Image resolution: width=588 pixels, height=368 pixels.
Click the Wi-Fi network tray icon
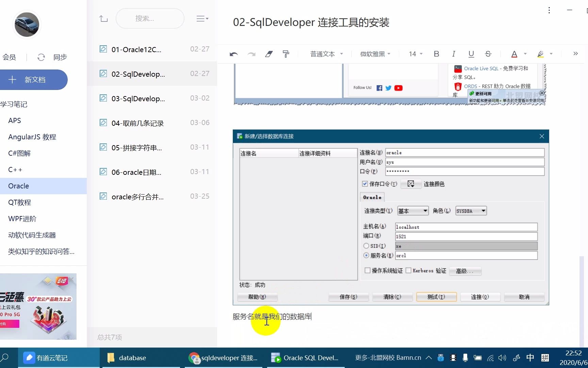[490, 358]
